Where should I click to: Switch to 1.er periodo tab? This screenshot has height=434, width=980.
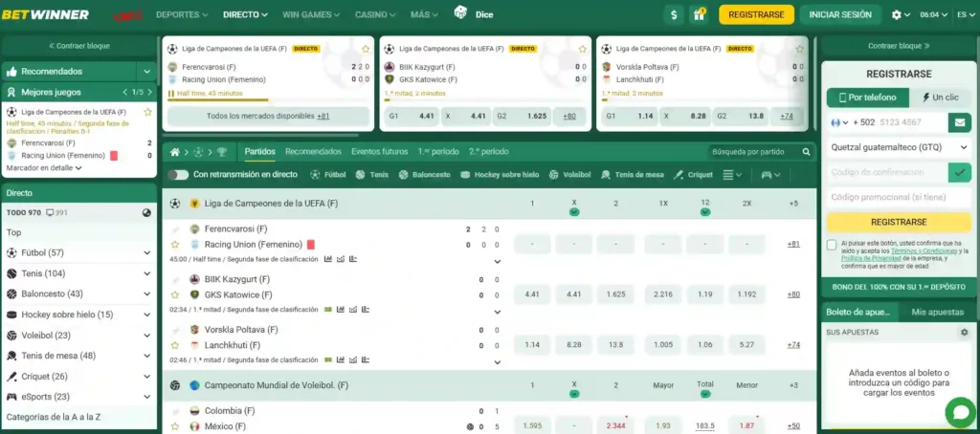click(438, 152)
